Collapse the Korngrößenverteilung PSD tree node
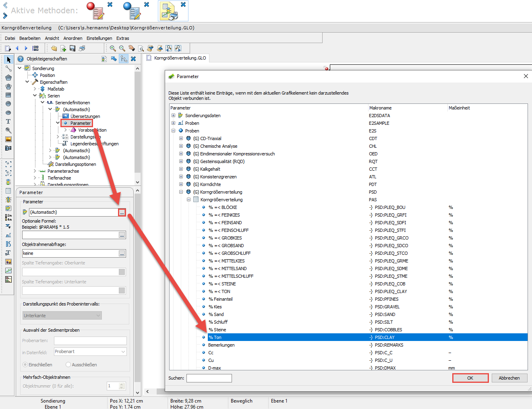The width and height of the screenshot is (532, 409). (x=181, y=192)
